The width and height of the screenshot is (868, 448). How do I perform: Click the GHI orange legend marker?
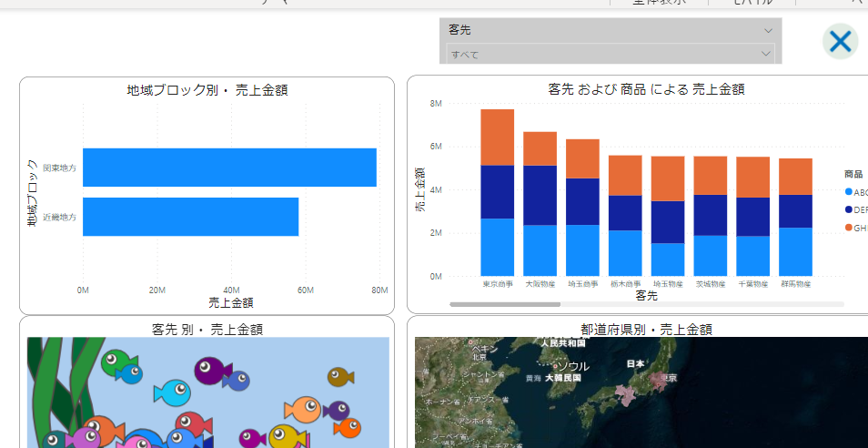click(849, 227)
